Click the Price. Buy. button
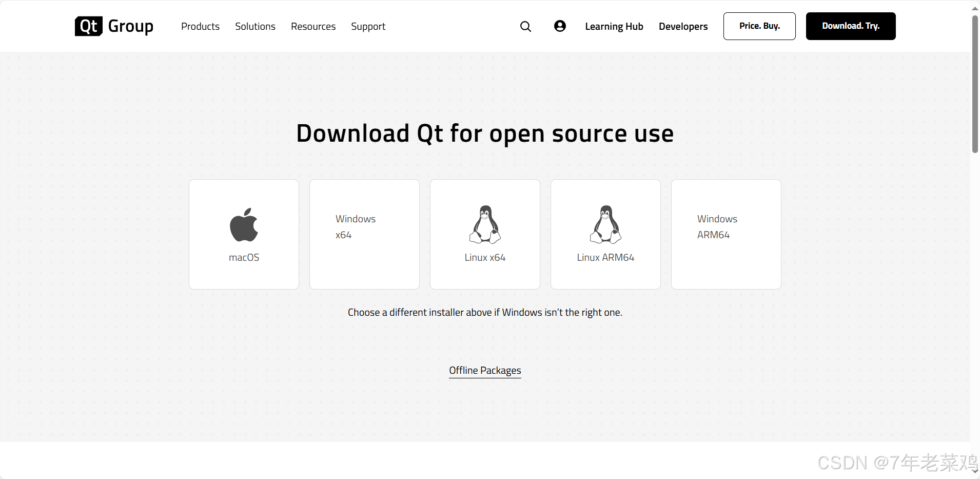 [x=759, y=26]
